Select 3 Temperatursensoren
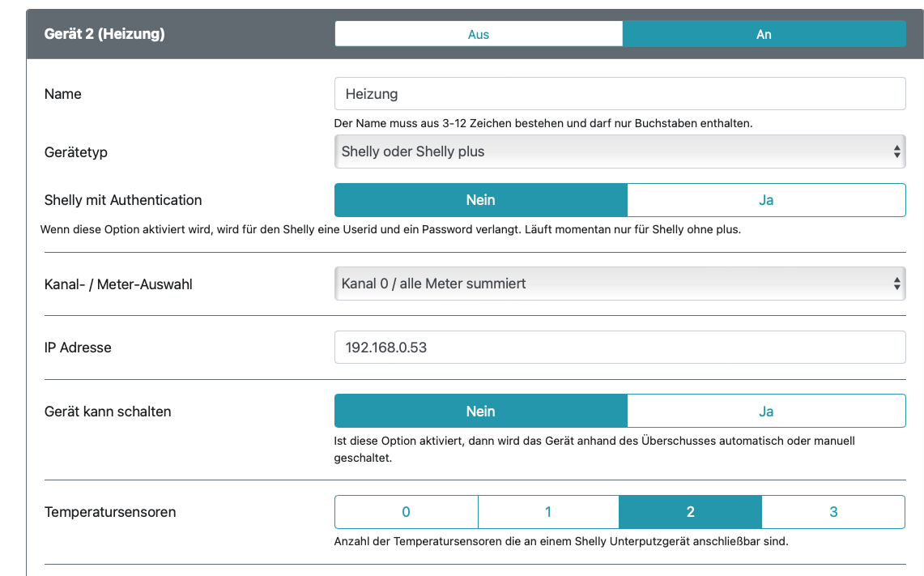 click(x=833, y=512)
